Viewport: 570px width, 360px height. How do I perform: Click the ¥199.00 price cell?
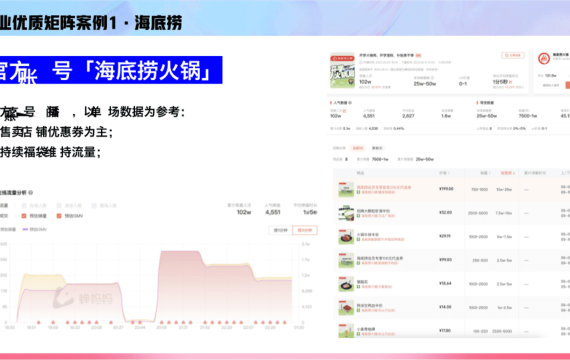click(x=446, y=189)
